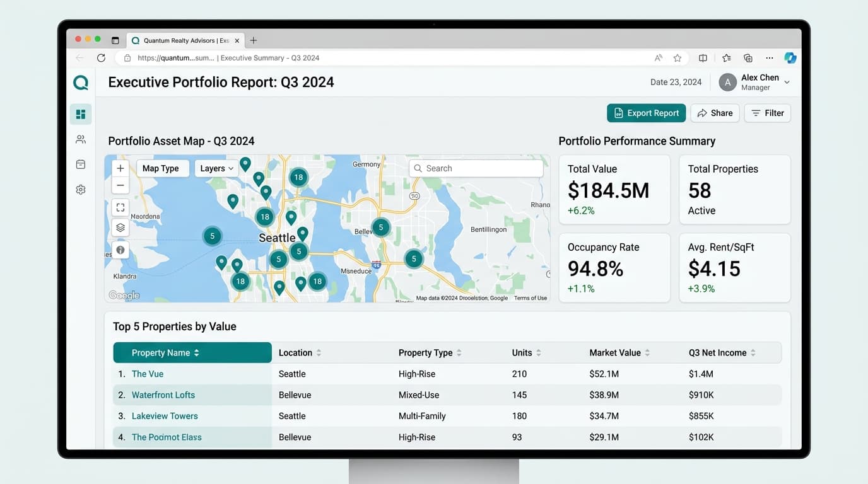868x484 pixels.
Task: Open The Vue property link
Action: (x=148, y=374)
